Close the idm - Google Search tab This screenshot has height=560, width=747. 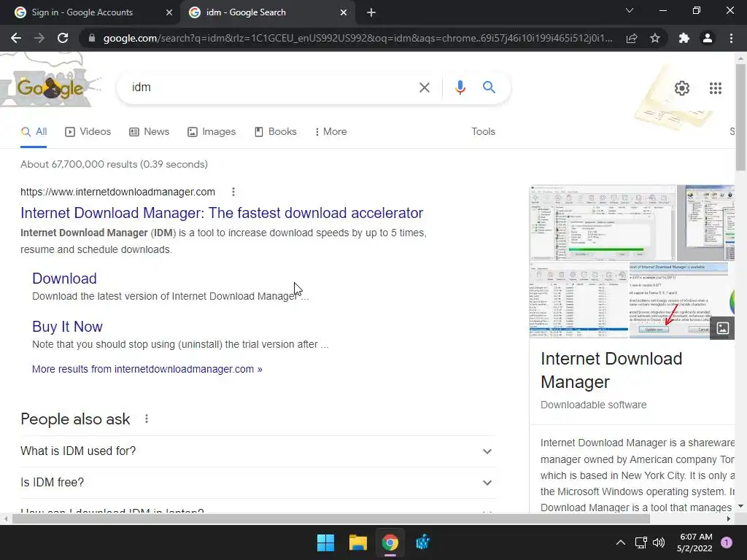(344, 12)
